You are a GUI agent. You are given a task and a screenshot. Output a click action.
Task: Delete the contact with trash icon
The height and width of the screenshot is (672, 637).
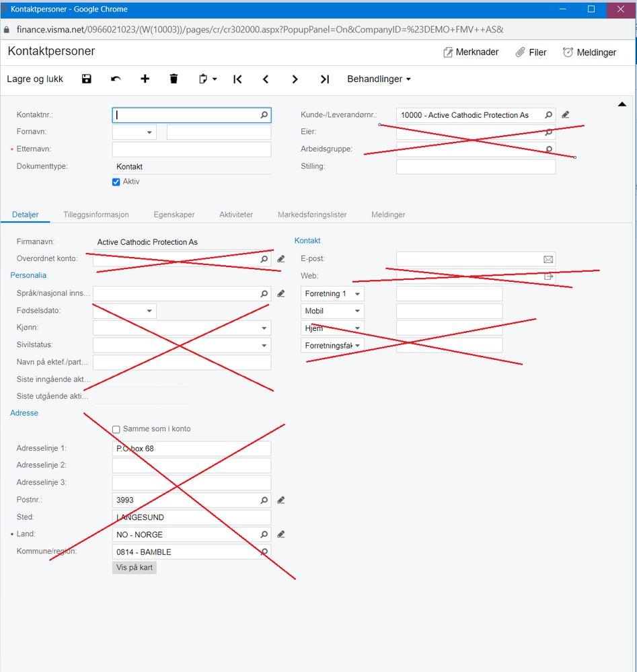(174, 79)
